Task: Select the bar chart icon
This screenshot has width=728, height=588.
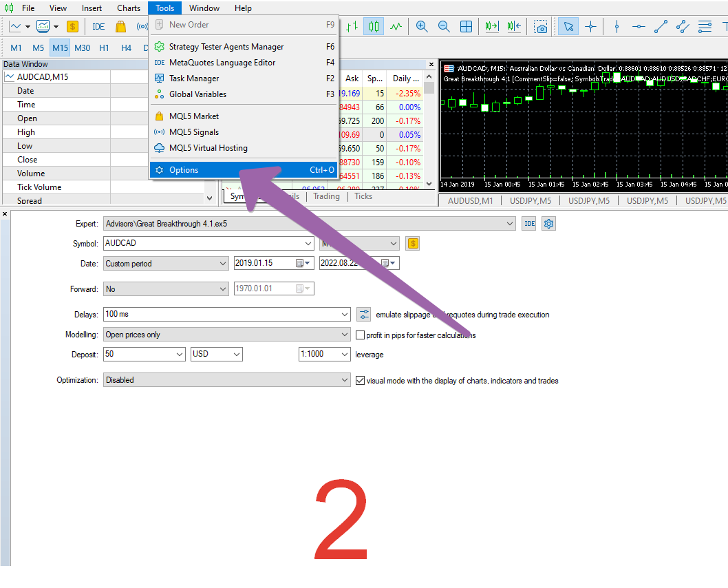Action: coord(352,26)
